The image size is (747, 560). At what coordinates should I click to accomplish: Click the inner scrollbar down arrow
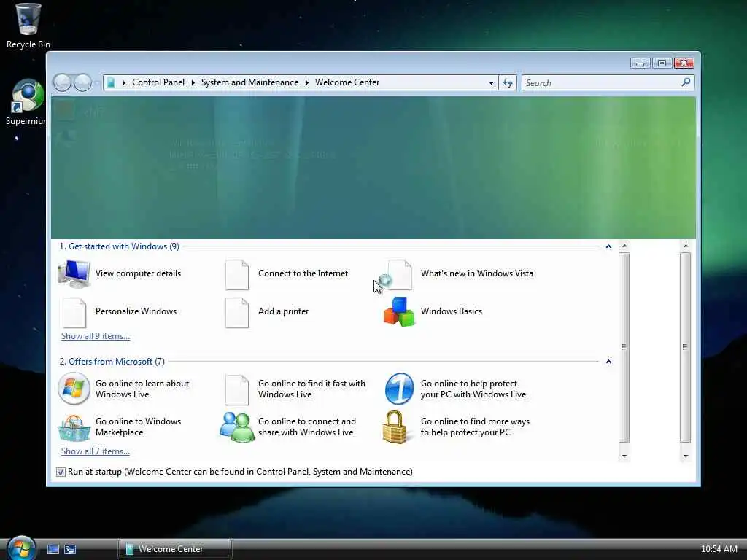pyautogui.click(x=624, y=456)
